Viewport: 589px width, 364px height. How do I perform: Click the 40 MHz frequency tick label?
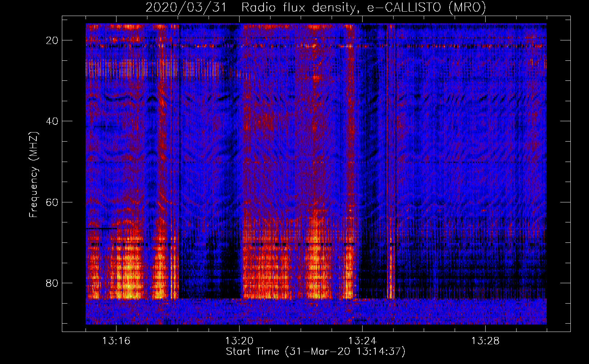[52, 121]
